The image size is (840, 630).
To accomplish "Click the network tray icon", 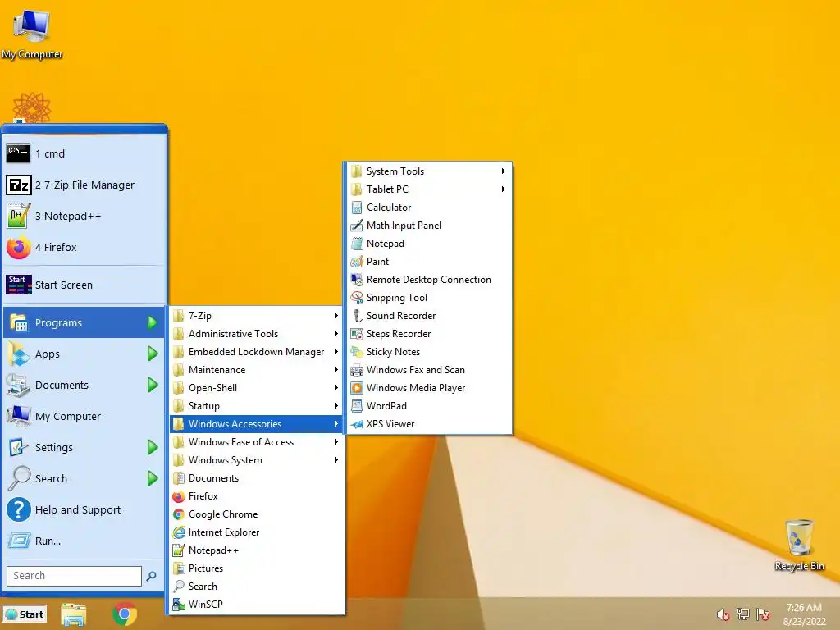I will click(743, 614).
